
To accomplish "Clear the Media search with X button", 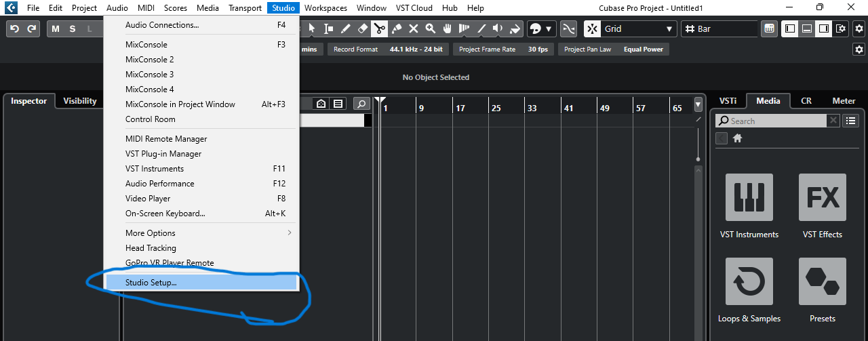I will click(833, 121).
